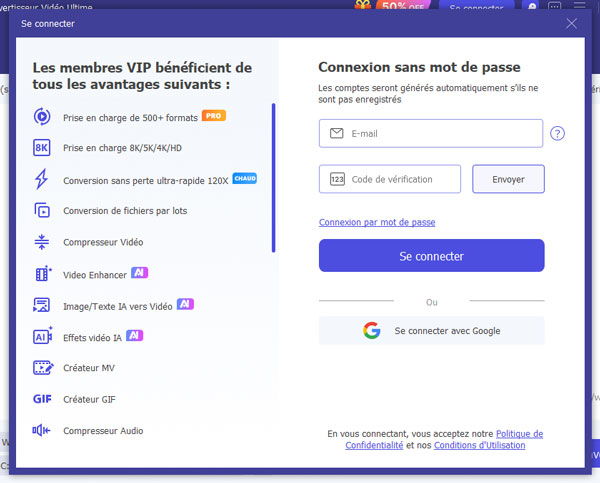Click the VIP benefits list scrollbar
This screenshot has width=600, height=483.
(273, 178)
